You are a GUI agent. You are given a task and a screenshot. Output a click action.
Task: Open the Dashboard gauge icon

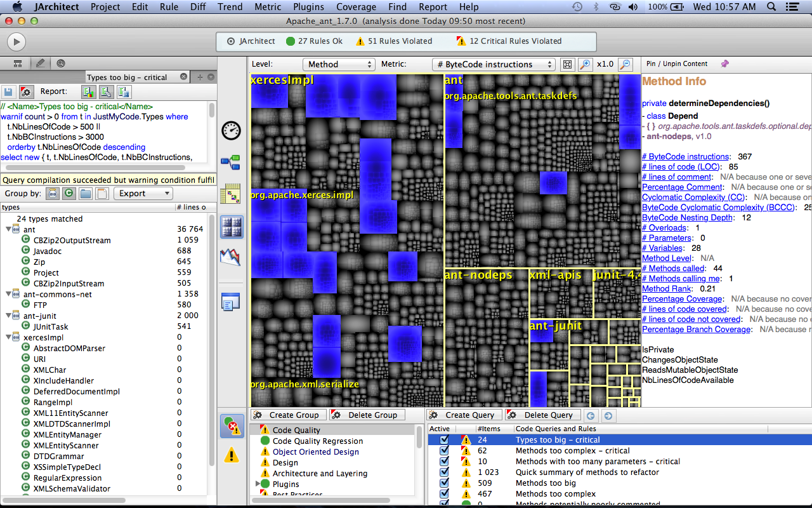click(x=232, y=130)
